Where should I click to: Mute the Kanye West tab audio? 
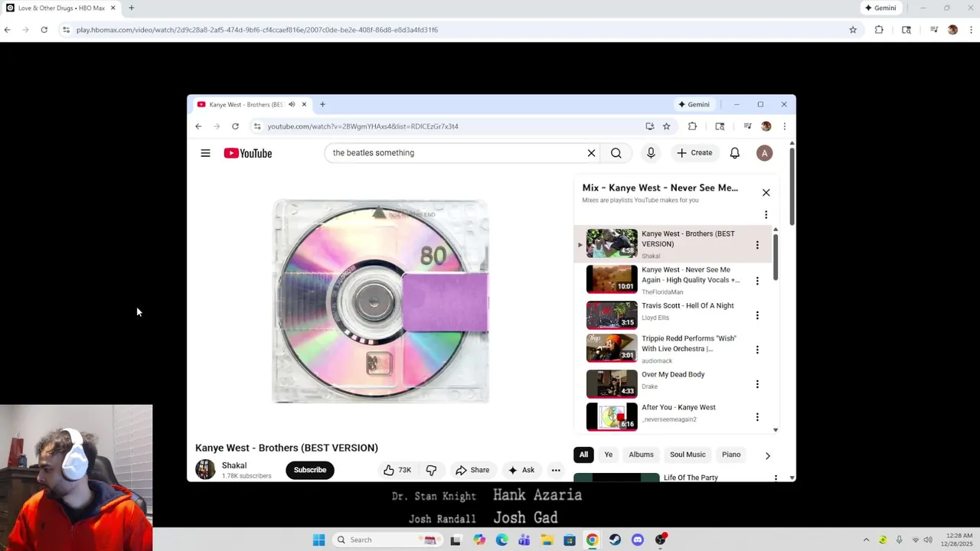292,104
